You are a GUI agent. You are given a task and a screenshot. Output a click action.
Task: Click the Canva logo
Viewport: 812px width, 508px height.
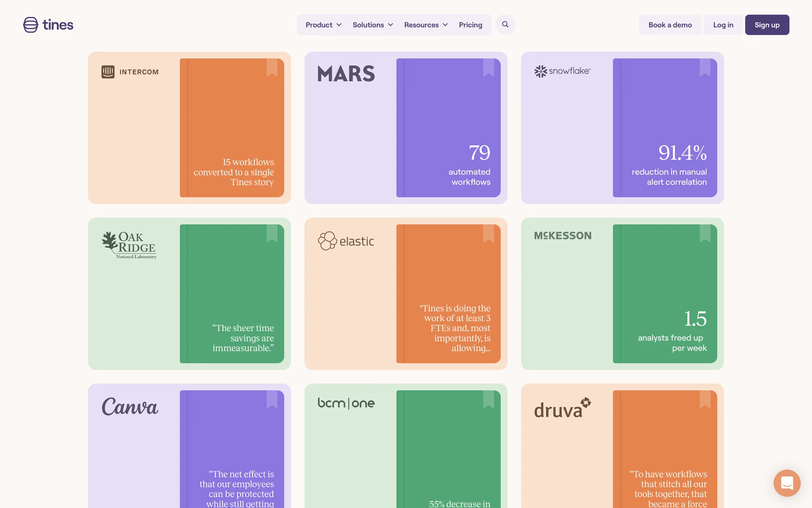(x=129, y=407)
